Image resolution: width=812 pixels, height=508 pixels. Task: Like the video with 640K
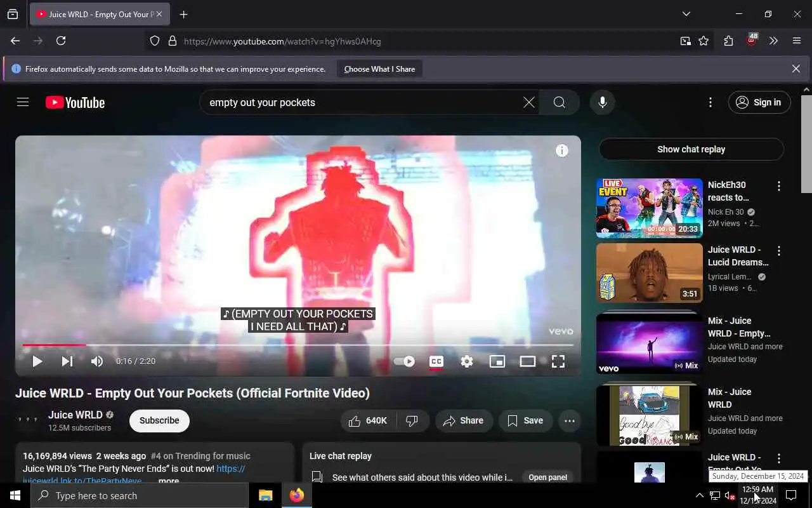click(x=369, y=420)
